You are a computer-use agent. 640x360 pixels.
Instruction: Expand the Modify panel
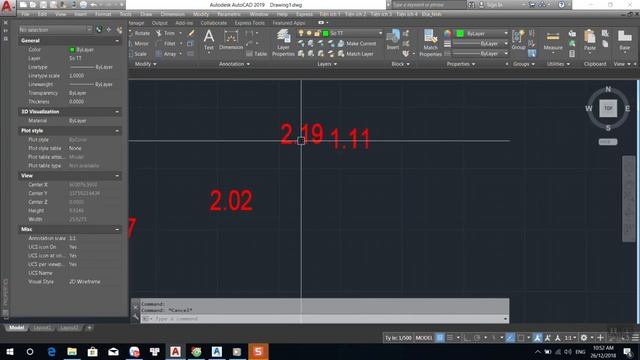click(145, 64)
